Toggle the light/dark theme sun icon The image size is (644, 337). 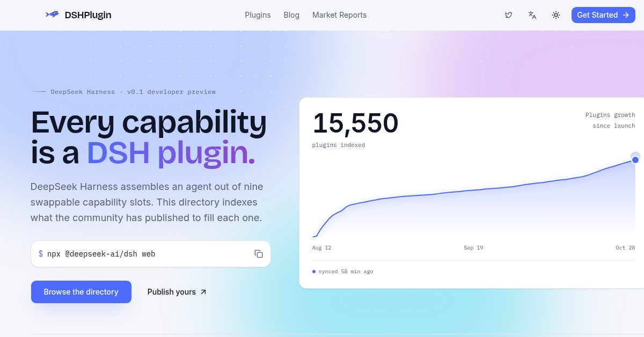point(556,15)
